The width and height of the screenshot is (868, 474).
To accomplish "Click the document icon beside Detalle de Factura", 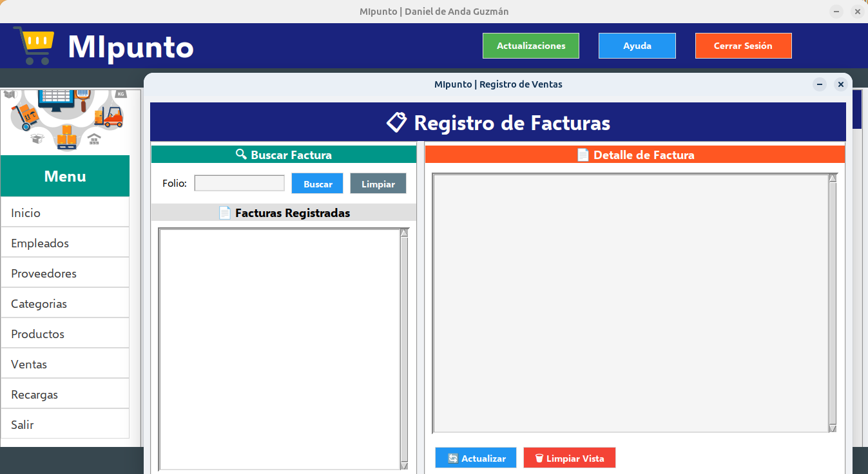I will [x=583, y=155].
